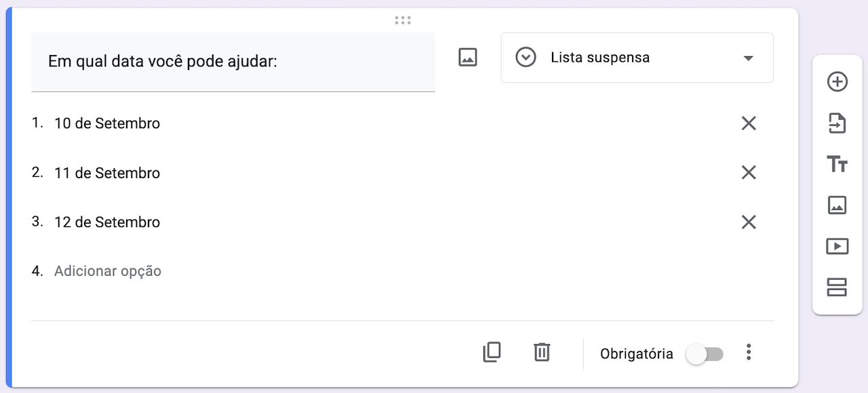Edit the question title field
The width and height of the screenshot is (868, 393).
pos(233,62)
